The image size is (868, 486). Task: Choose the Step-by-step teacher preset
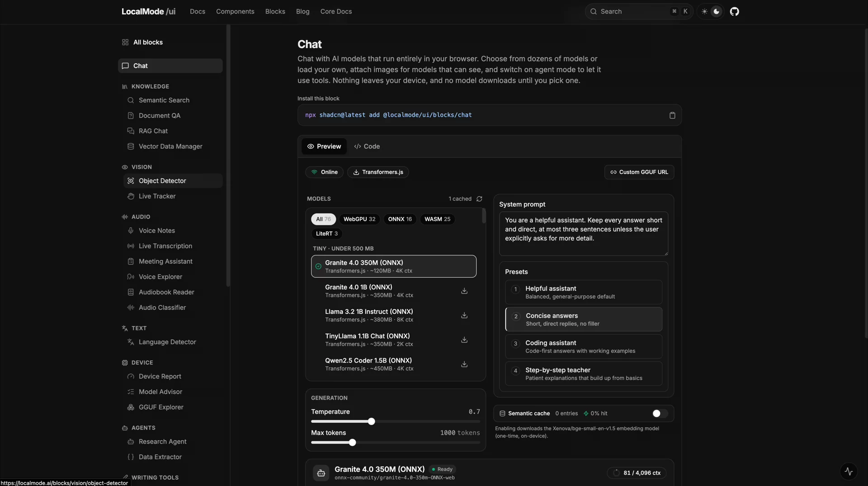(x=583, y=374)
